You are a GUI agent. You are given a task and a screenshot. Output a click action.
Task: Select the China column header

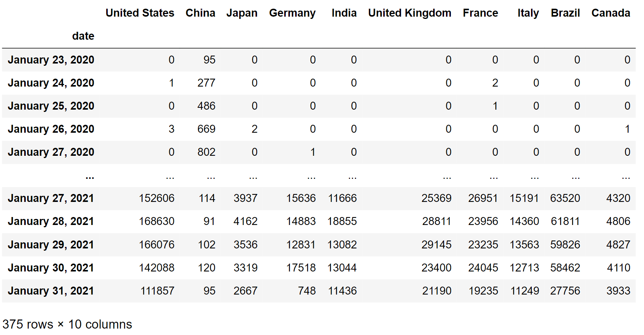point(200,13)
